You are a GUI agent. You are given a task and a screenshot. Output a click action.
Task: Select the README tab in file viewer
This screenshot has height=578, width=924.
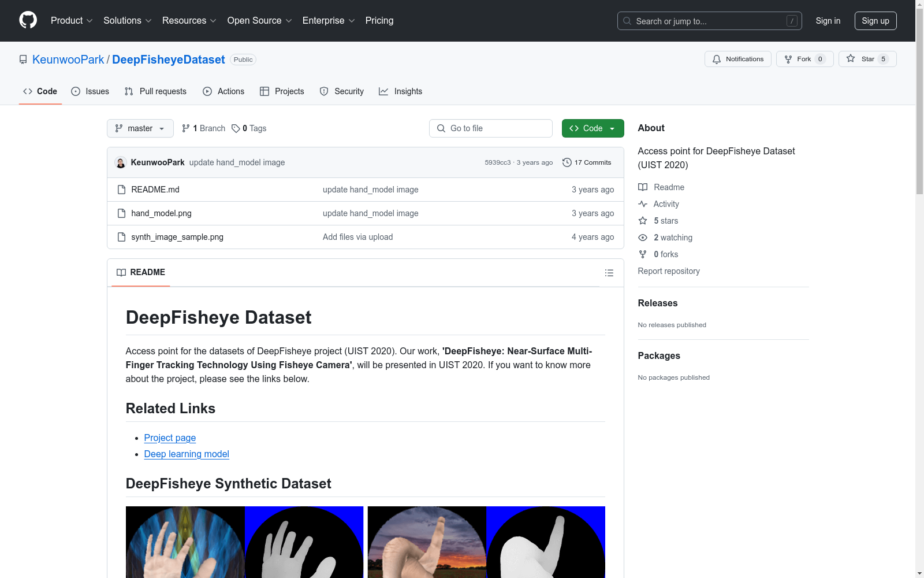pyautogui.click(x=141, y=272)
